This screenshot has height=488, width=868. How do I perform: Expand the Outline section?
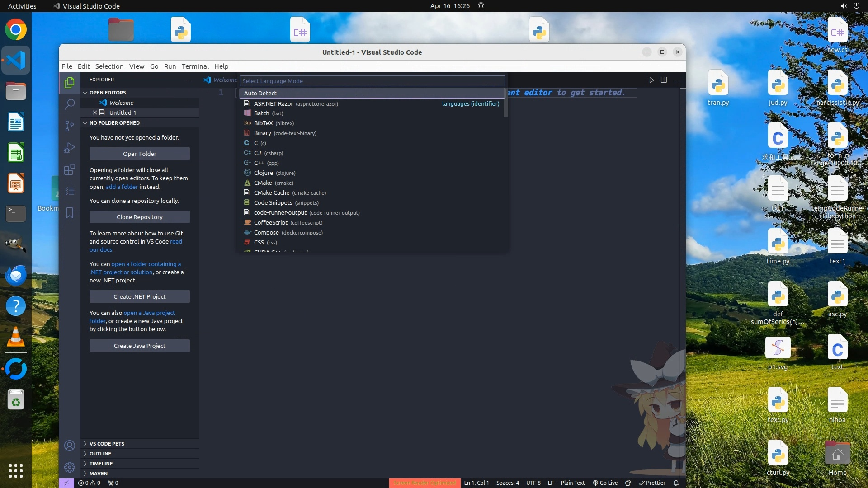100,454
